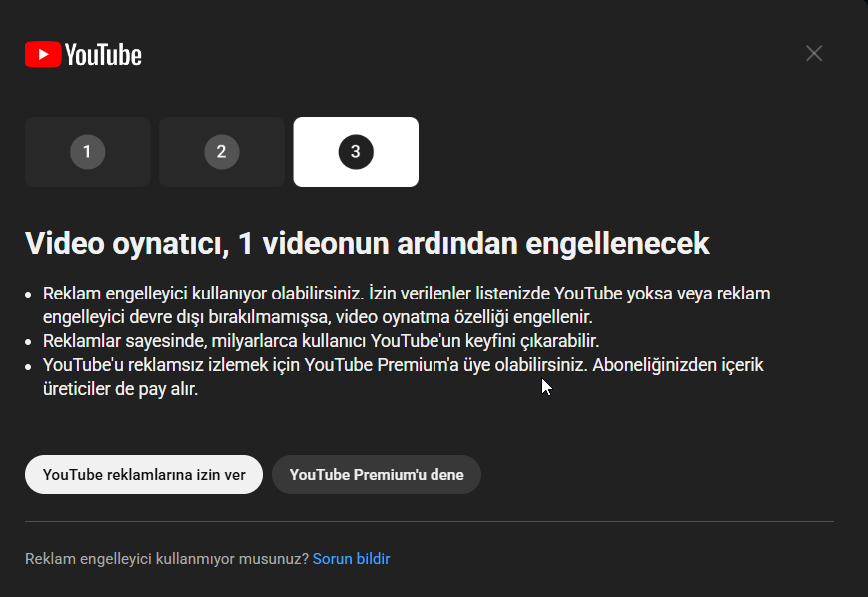This screenshot has height=597, width=868.
Task: Close the ad blocker warning dialog
Action: pyautogui.click(x=814, y=54)
